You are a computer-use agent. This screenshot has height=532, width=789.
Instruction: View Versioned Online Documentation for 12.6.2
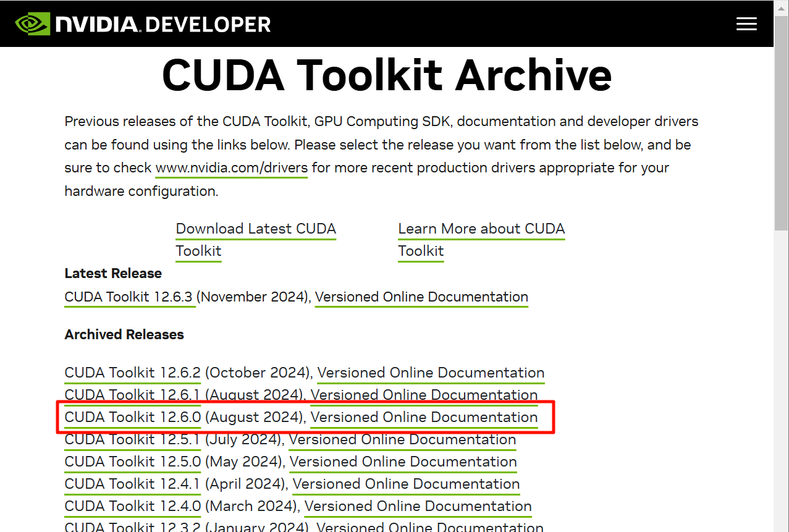pyautogui.click(x=431, y=373)
